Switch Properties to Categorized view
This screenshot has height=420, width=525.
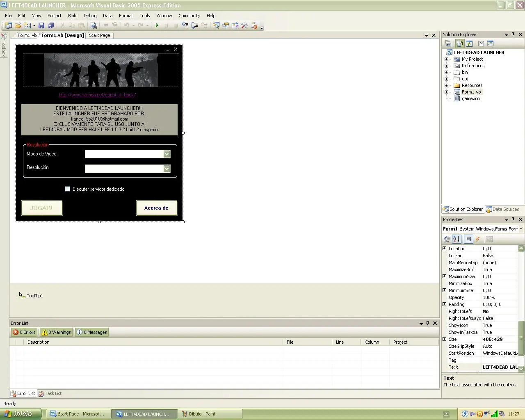447,239
